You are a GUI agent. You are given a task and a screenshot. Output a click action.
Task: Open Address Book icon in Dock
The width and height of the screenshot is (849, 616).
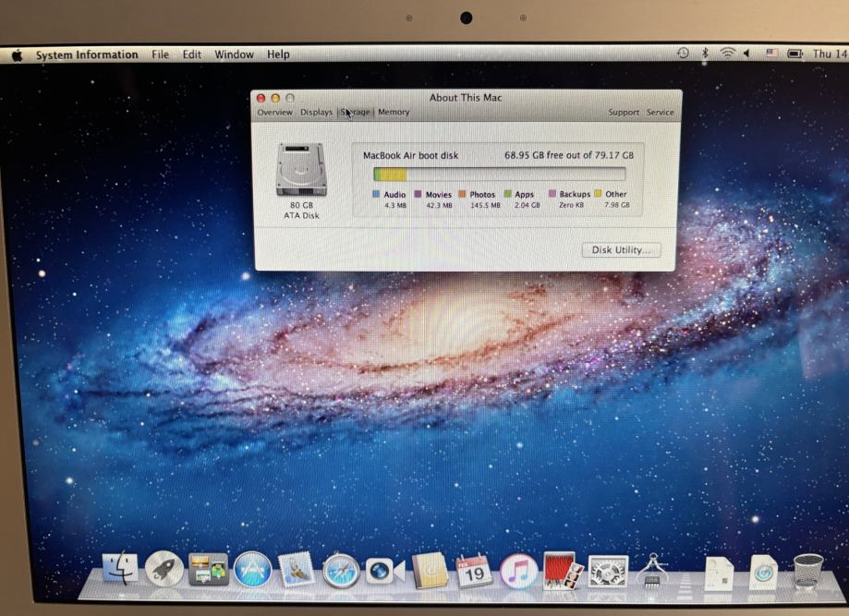[x=430, y=570]
